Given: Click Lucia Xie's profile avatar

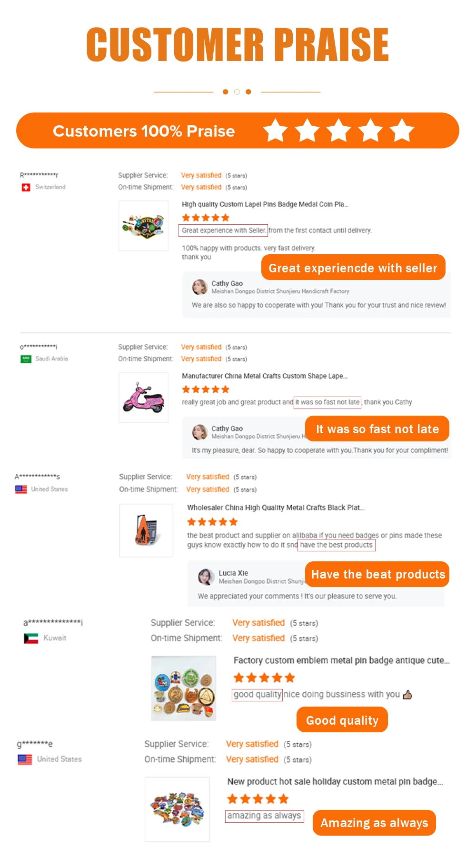Looking at the screenshot, I should click(x=206, y=577).
